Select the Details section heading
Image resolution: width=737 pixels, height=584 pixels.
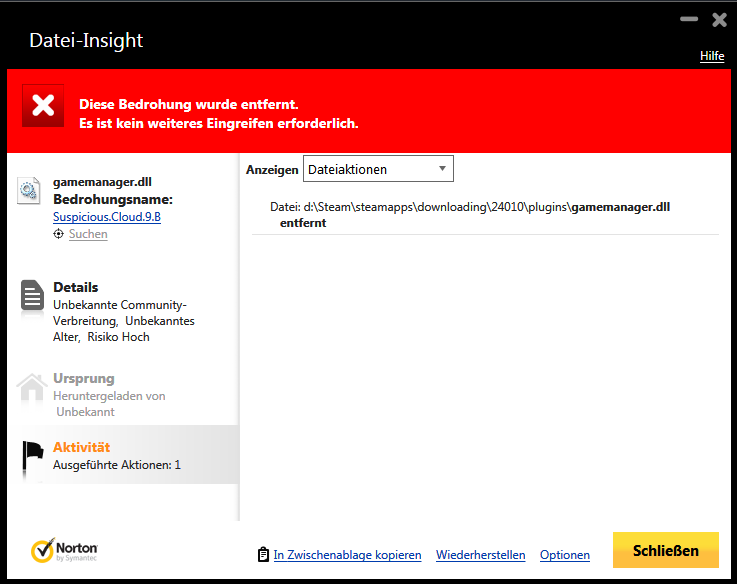[x=76, y=287]
